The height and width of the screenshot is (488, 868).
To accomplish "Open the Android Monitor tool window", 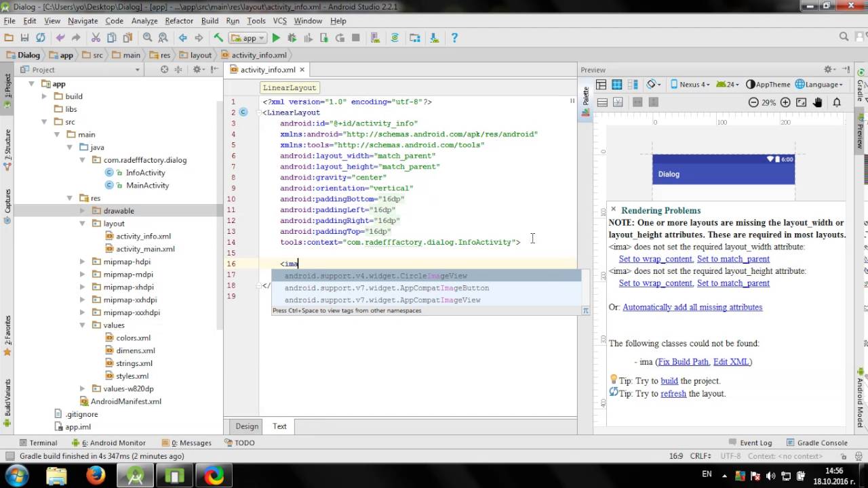I will [108, 443].
